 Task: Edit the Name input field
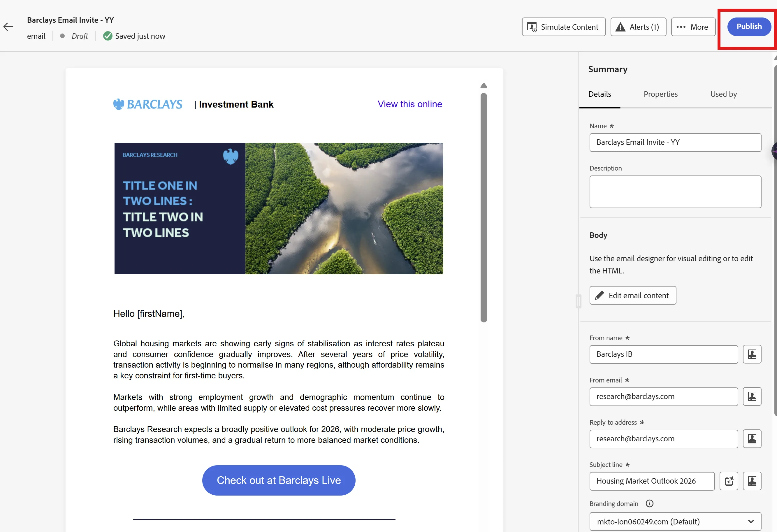tap(675, 143)
